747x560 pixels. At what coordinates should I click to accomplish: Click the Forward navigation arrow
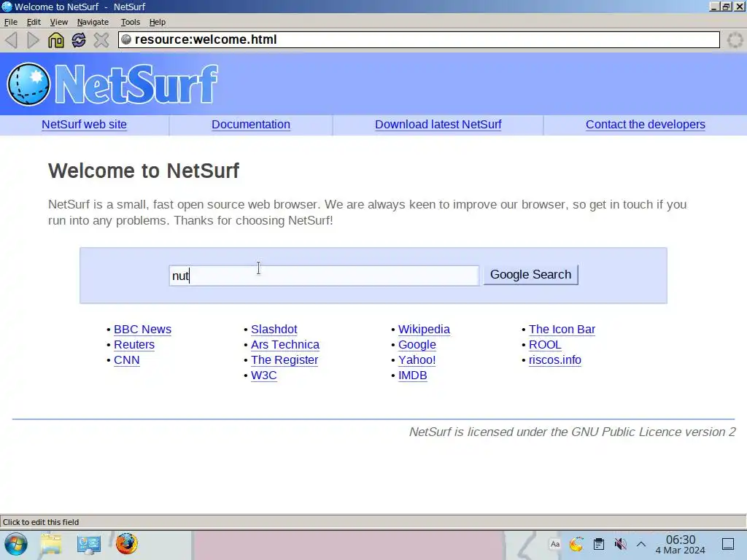click(33, 40)
